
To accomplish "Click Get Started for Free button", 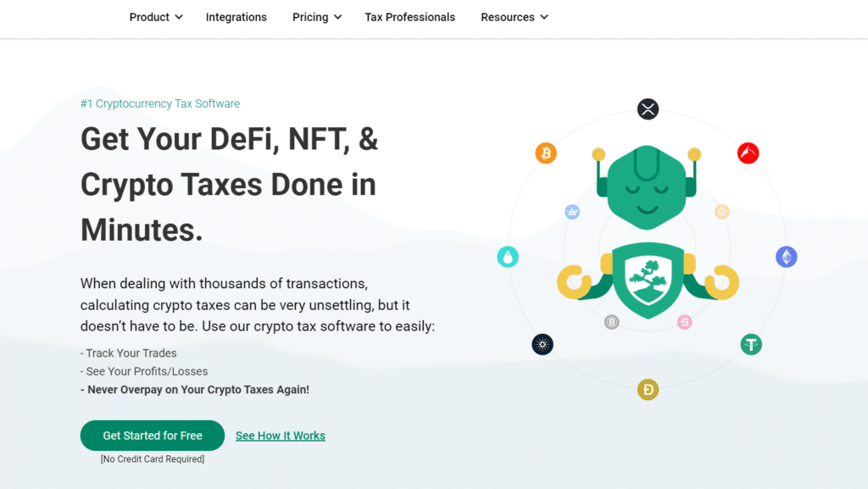I will click(x=153, y=436).
